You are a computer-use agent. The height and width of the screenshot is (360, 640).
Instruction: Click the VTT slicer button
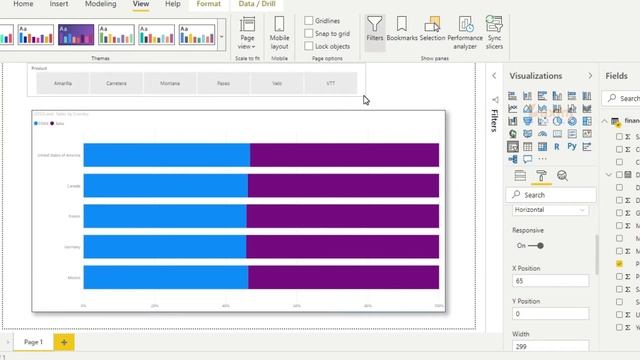331,83
